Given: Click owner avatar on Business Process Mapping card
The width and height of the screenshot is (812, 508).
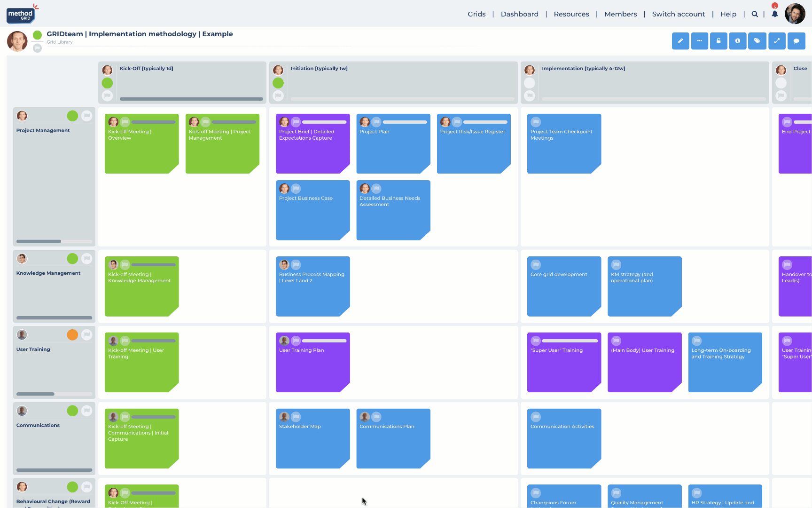Looking at the screenshot, I should [284, 265].
